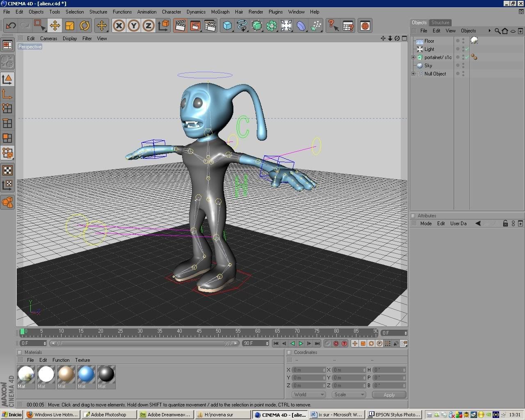
Task: Select the Object Axis tool in left palette
Action: (x=7, y=94)
